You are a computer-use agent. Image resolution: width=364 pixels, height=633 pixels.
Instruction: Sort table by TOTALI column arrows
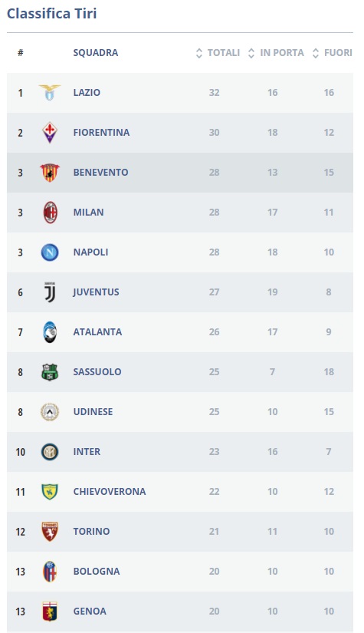[198, 53]
